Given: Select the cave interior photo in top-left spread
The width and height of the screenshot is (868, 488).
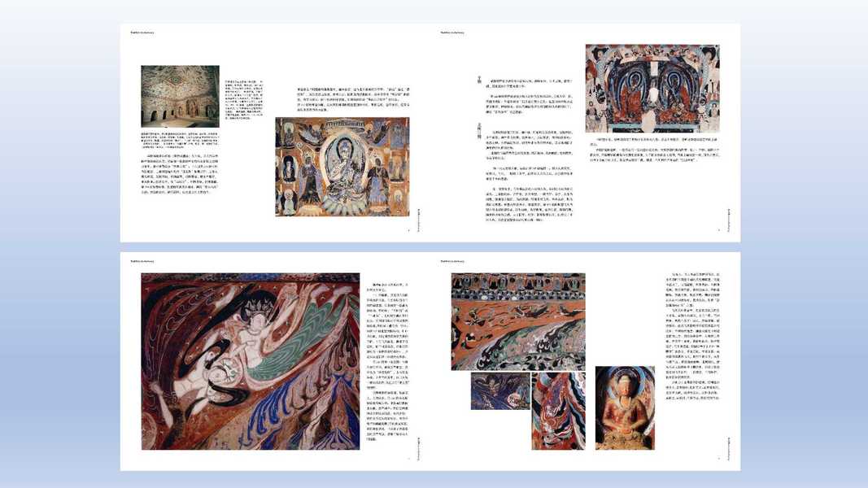Looking at the screenshot, I should (180, 96).
